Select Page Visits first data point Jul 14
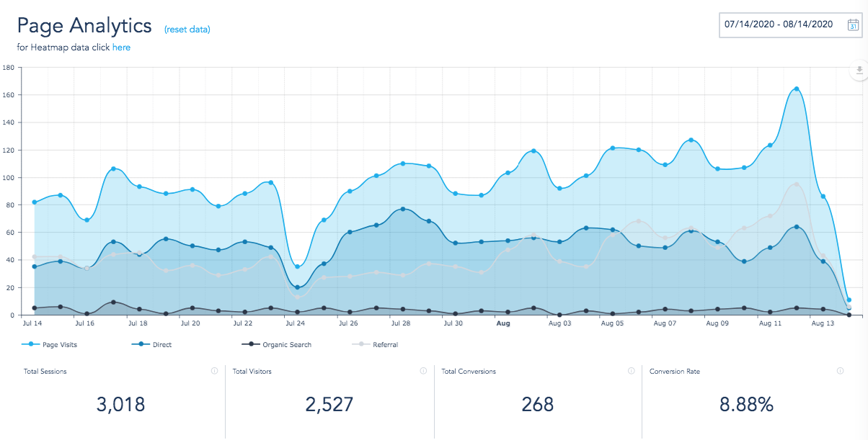 tap(35, 202)
